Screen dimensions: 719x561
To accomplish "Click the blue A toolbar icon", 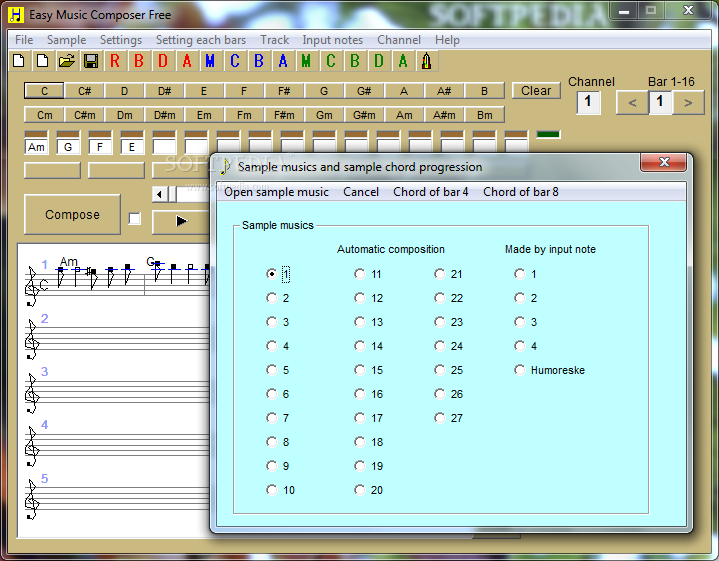I will pos(283,61).
